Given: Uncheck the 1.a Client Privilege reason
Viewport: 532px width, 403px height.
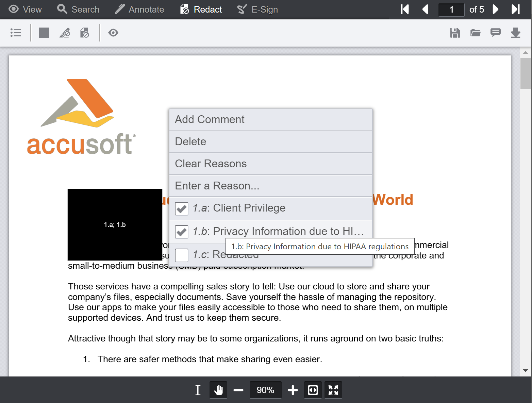Looking at the screenshot, I should tap(182, 208).
